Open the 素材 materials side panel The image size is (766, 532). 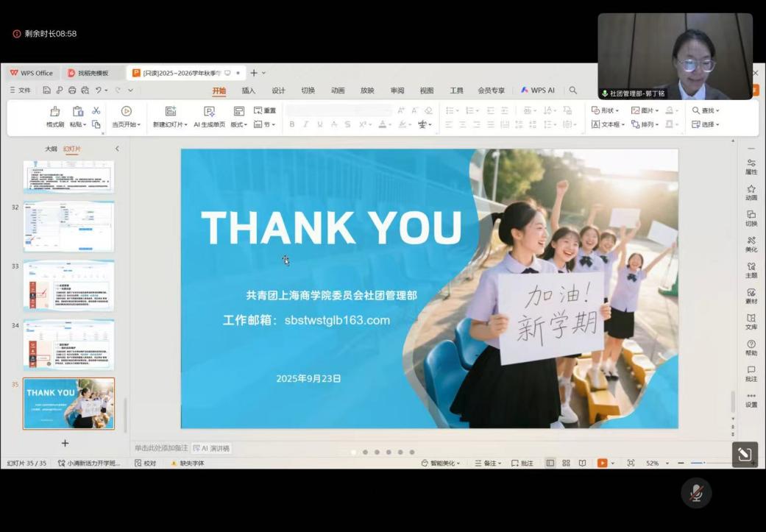(751, 293)
